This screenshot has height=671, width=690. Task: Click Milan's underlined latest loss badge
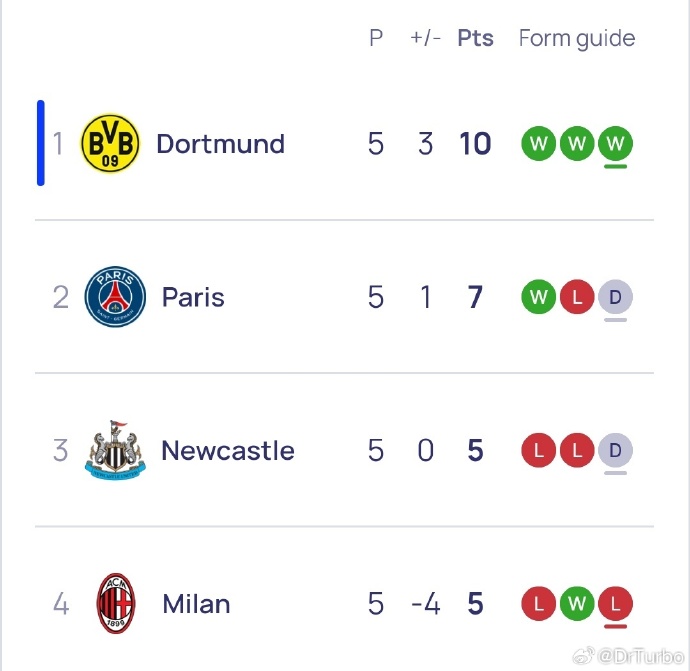coord(615,604)
